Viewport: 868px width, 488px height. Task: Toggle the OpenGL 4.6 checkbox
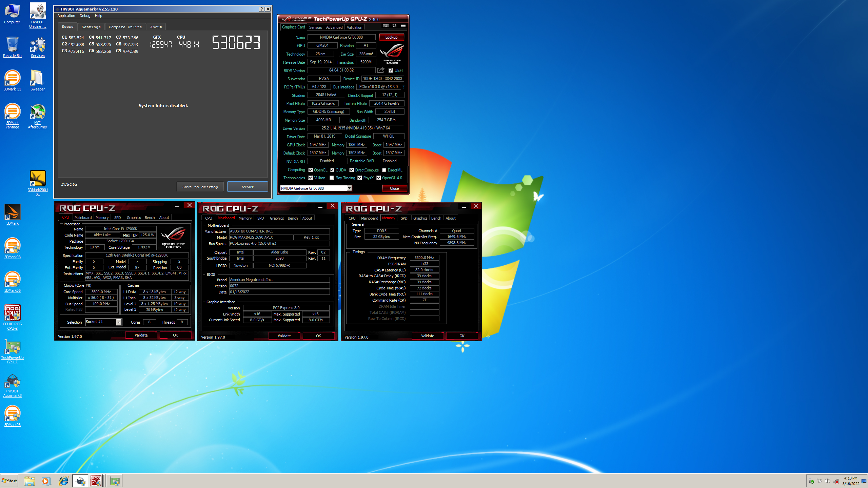click(x=379, y=178)
